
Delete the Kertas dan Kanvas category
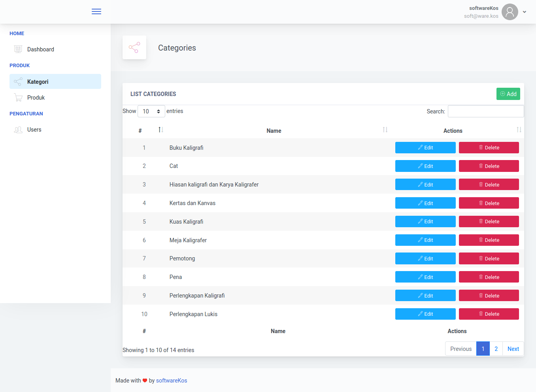489,203
